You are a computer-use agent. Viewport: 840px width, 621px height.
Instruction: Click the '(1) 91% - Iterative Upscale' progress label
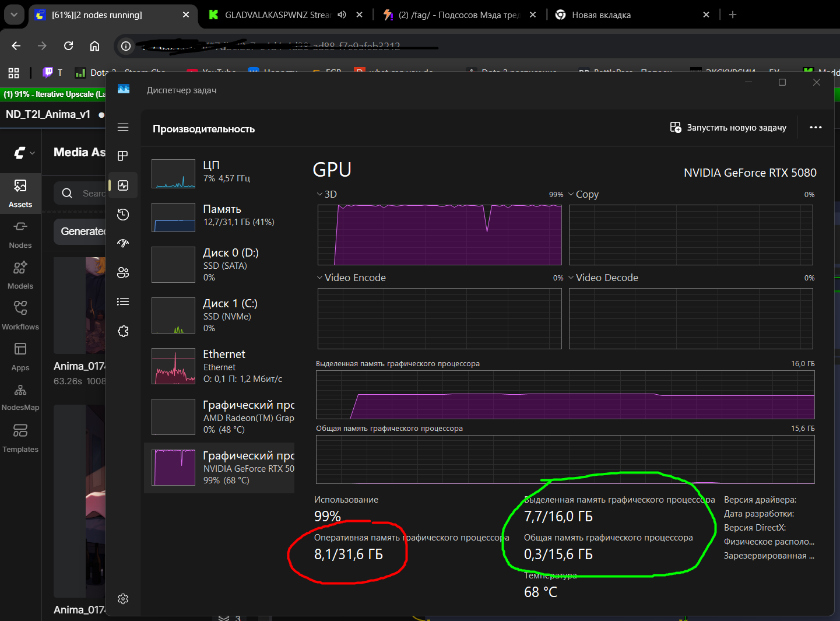pos(54,94)
